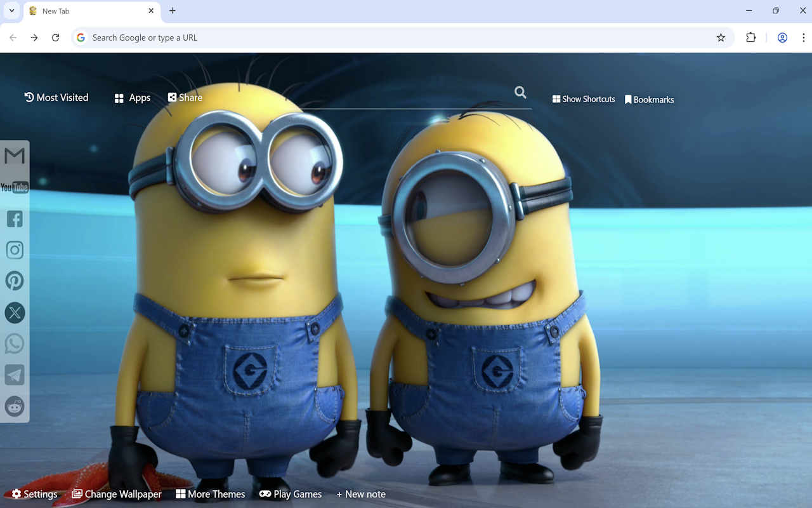
Task: Open Telegram from the sidebar
Action: (14, 375)
